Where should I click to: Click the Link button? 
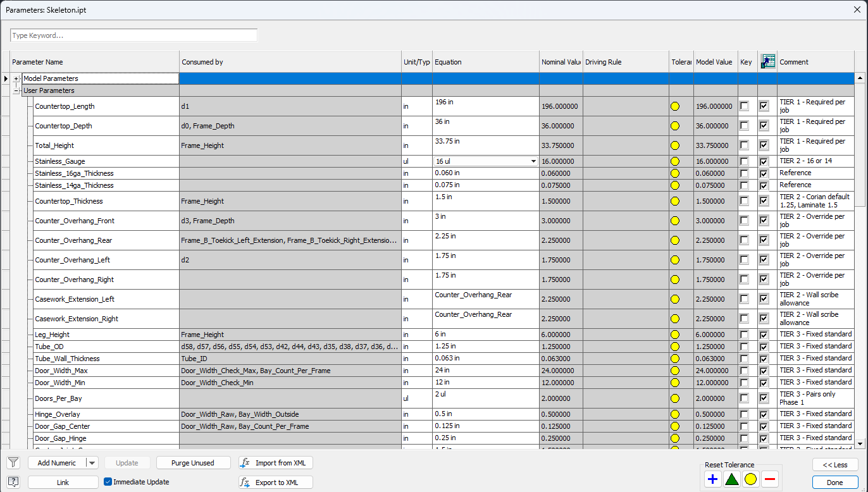(63, 482)
